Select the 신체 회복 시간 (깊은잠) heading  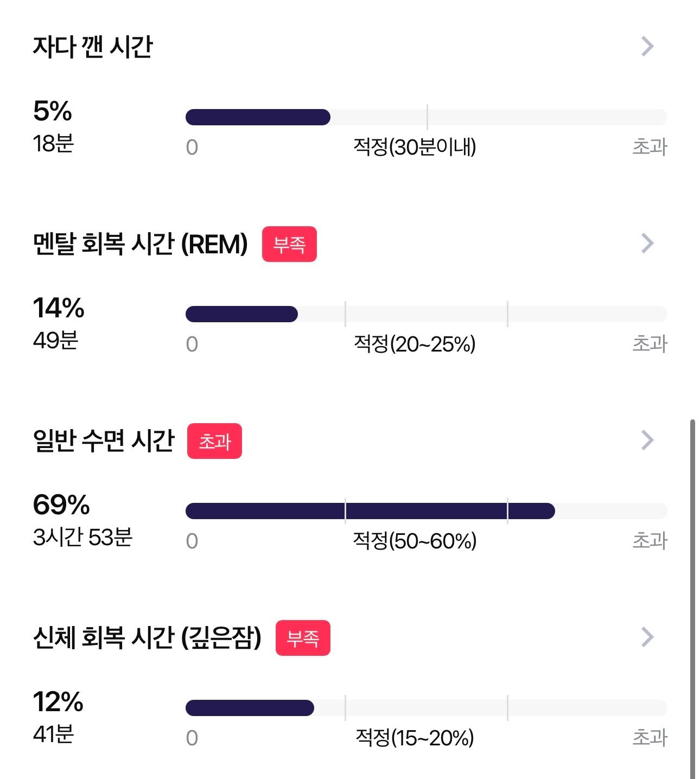147,637
